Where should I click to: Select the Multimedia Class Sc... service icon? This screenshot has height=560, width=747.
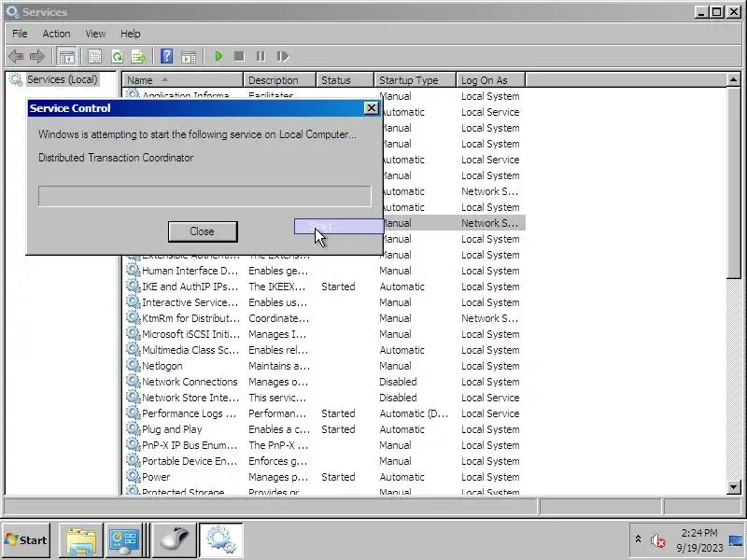(133, 349)
